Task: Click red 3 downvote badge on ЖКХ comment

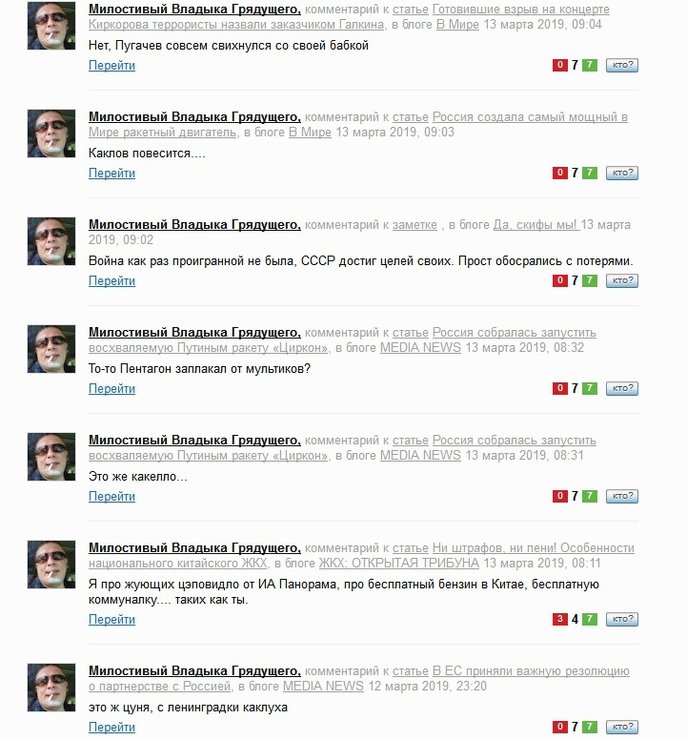Action: coord(560,619)
